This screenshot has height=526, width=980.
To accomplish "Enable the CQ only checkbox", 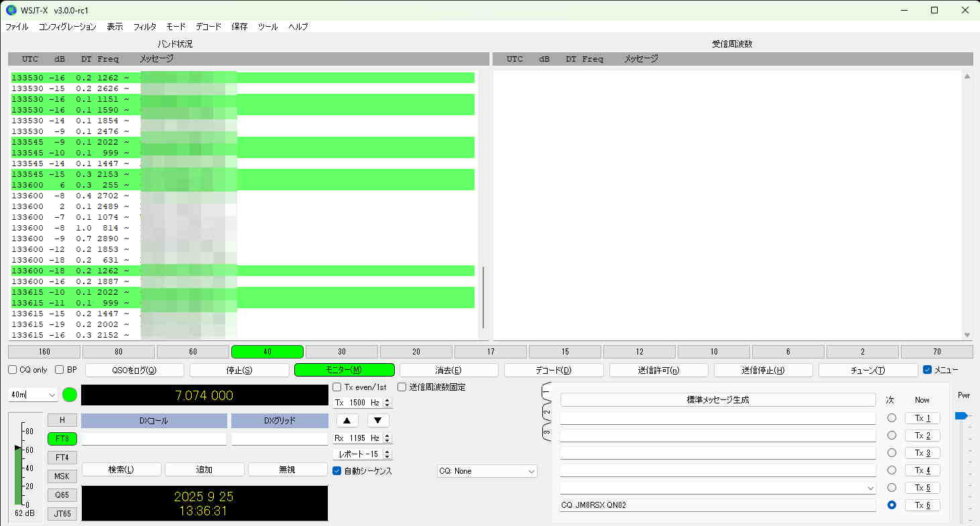I will coord(13,370).
